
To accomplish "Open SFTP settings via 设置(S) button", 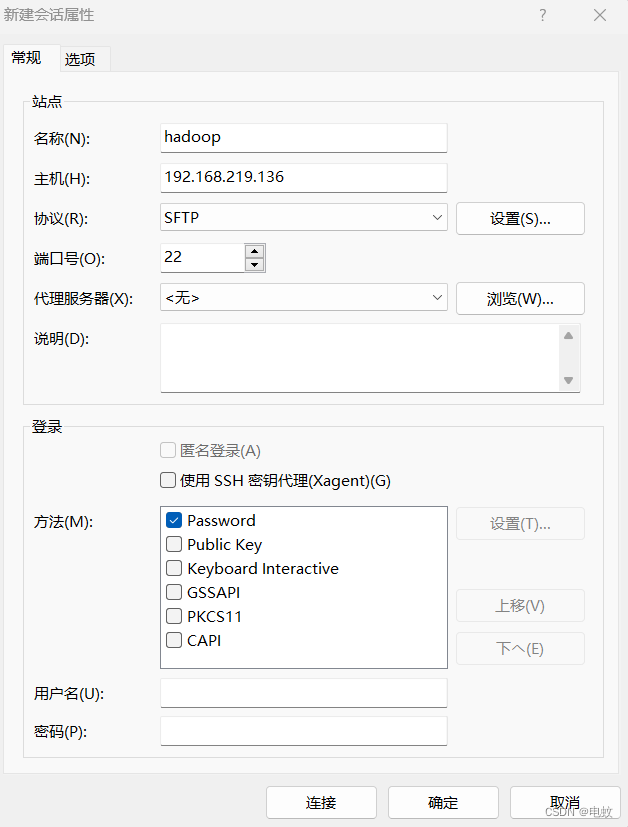I will 520,218.
